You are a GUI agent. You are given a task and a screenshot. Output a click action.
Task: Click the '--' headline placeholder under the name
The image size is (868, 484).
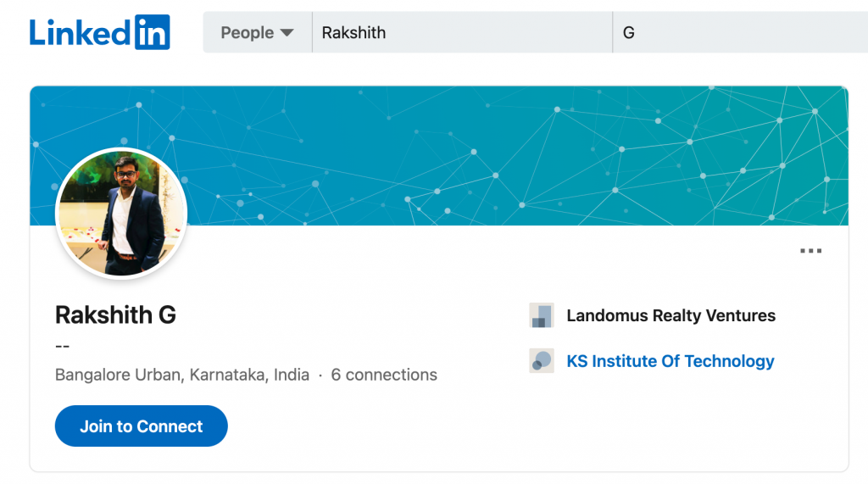click(x=63, y=346)
